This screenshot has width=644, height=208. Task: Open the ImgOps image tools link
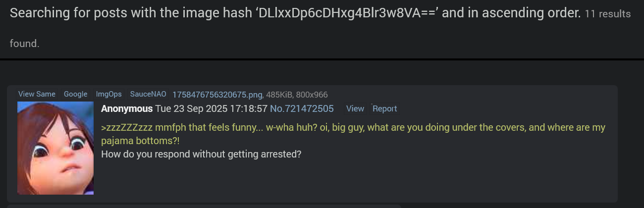coord(108,94)
